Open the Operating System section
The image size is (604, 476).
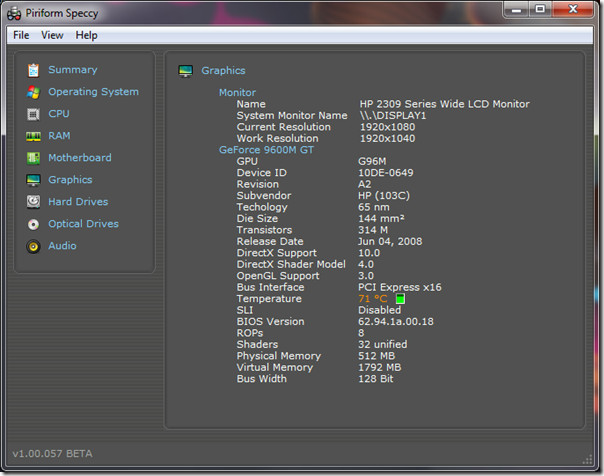coord(93,92)
